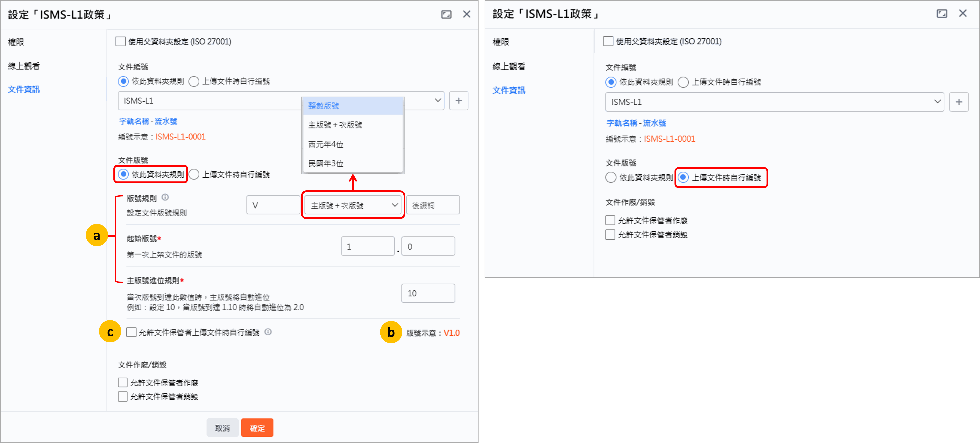This screenshot has height=443, width=980.
Task: Check 允許文件保管者上傳文件時自行編號 option
Action: click(x=131, y=332)
